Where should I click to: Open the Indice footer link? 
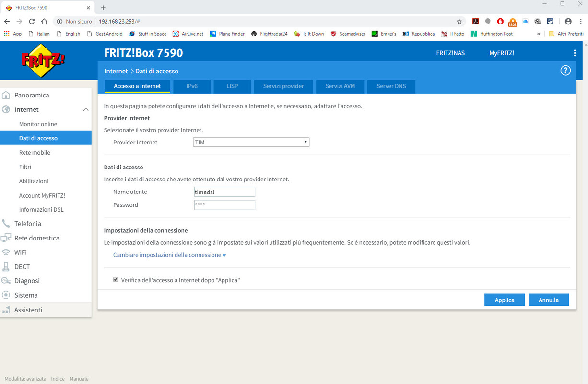tap(58, 379)
